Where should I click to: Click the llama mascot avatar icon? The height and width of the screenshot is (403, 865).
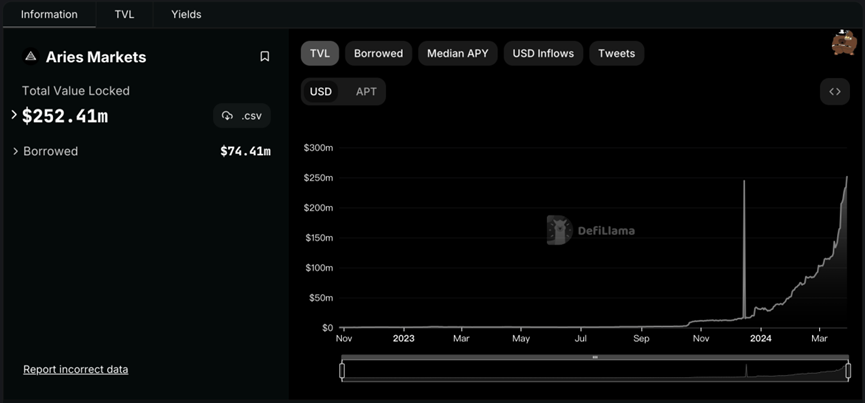coord(843,42)
